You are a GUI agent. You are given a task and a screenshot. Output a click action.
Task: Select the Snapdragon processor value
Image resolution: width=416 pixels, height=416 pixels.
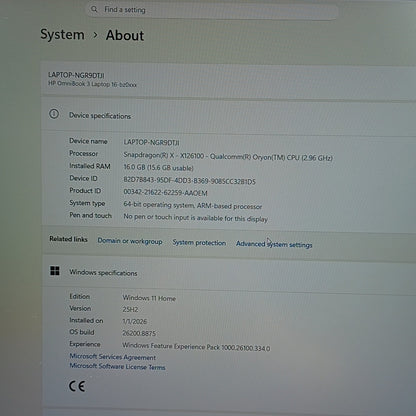click(x=228, y=156)
